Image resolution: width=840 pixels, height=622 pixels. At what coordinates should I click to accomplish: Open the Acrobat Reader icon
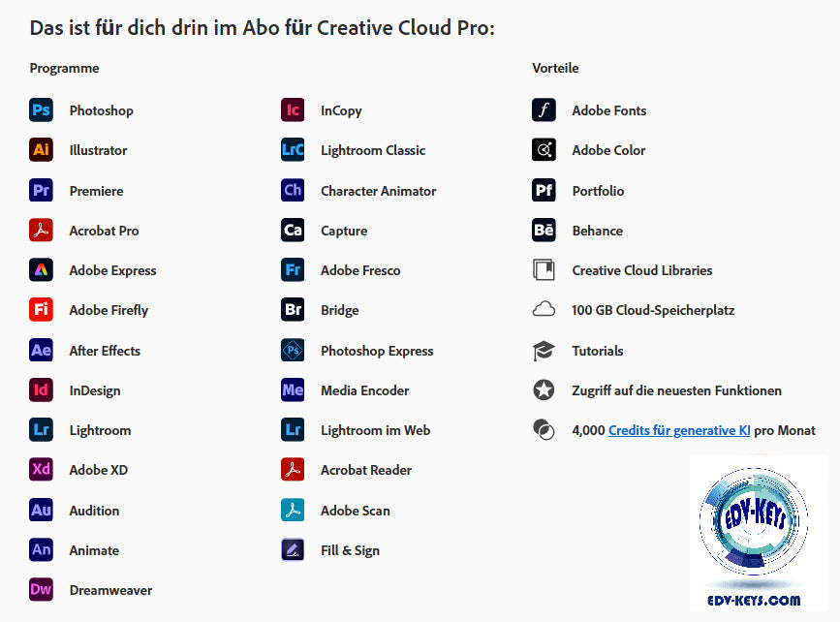[x=293, y=469]
